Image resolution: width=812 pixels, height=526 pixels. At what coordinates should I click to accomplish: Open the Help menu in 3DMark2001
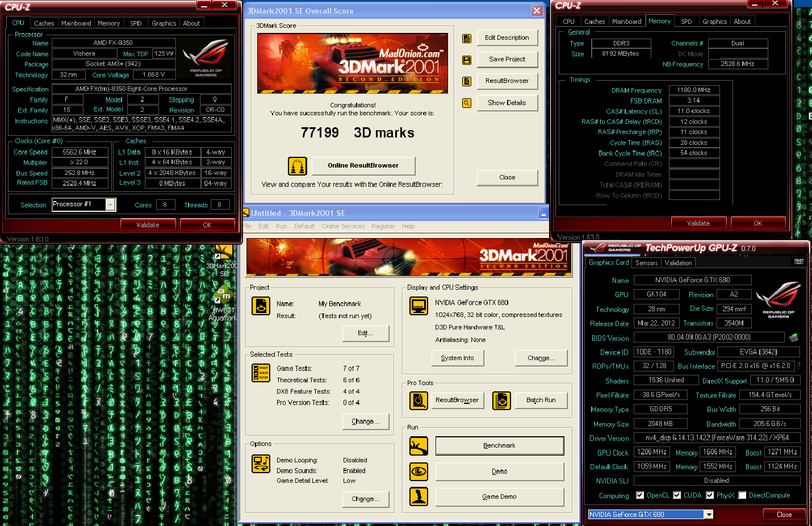point(408,226)
